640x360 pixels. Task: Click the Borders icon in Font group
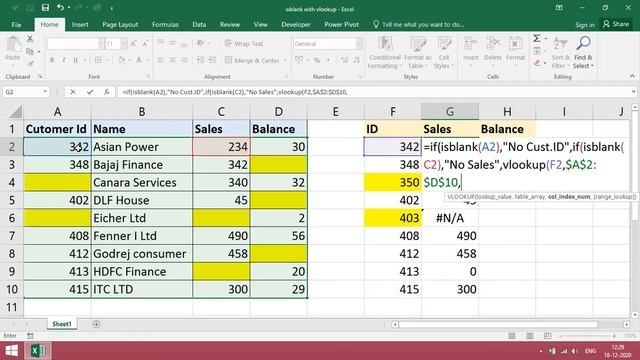point(98,60)
